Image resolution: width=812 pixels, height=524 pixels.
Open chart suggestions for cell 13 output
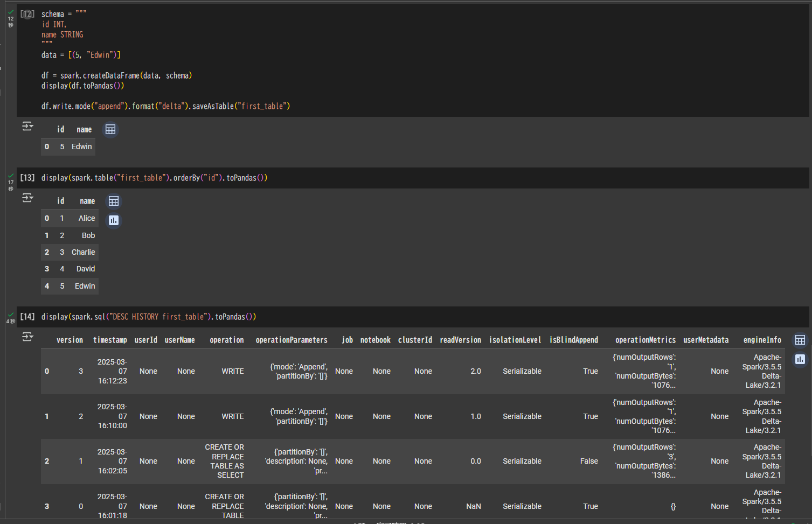coord(114,220)
